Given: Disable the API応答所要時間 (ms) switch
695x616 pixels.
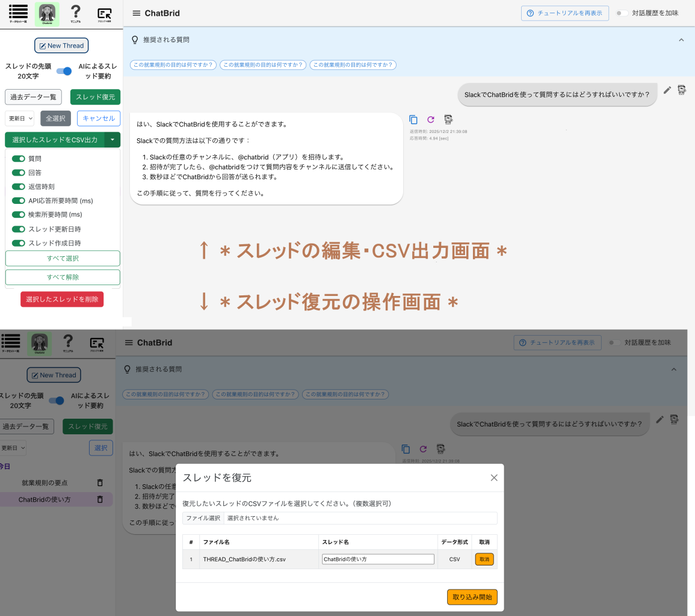Looking at the screenshot, I should click(19, 200).
